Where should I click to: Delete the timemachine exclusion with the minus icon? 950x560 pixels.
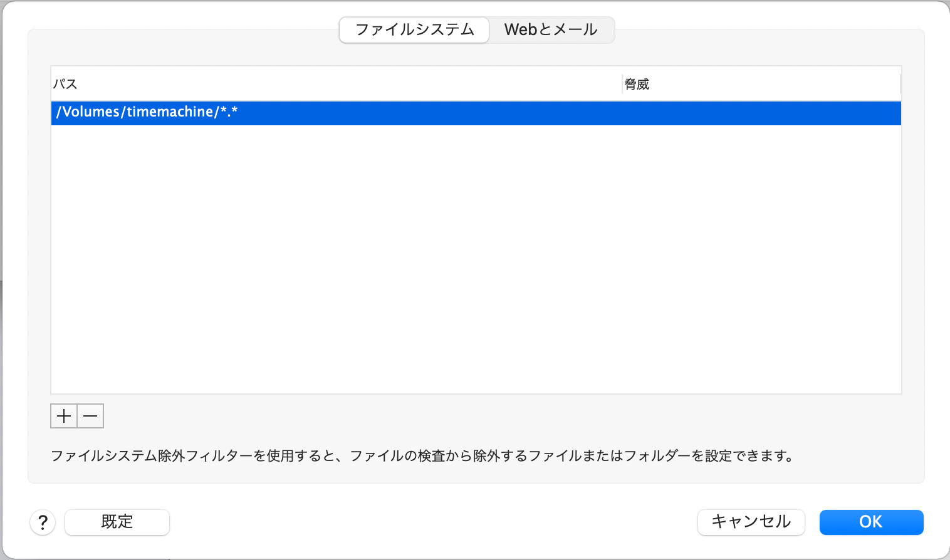90,415
